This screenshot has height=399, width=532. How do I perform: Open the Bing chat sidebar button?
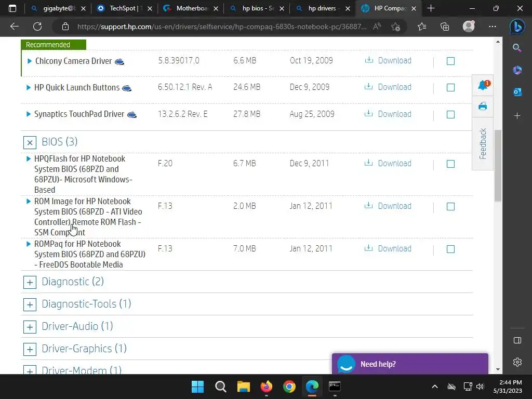pyautogui.click(x=517, y=26)
